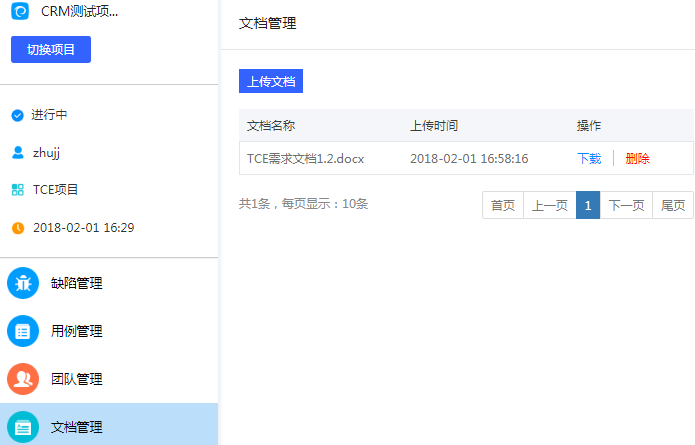Go to 首页 in pagination
The height and width of the screenshot is (445, 695).
point(503,205)
